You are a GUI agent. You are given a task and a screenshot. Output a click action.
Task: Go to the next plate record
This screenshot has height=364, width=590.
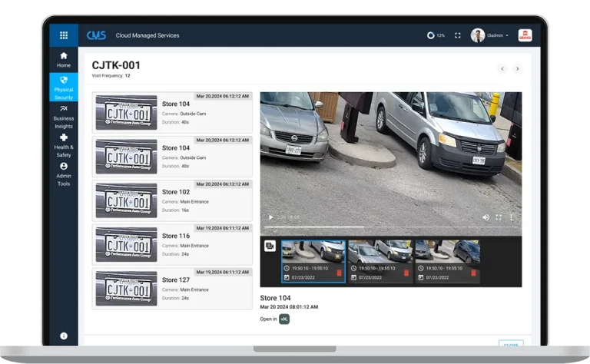point(517,68)
